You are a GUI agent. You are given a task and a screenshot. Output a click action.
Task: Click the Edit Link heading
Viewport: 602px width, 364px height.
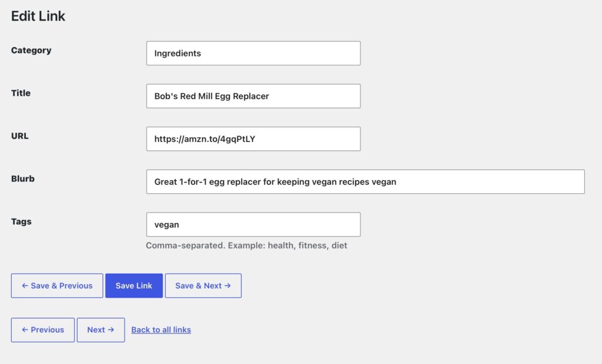click(x=38, y=16)
